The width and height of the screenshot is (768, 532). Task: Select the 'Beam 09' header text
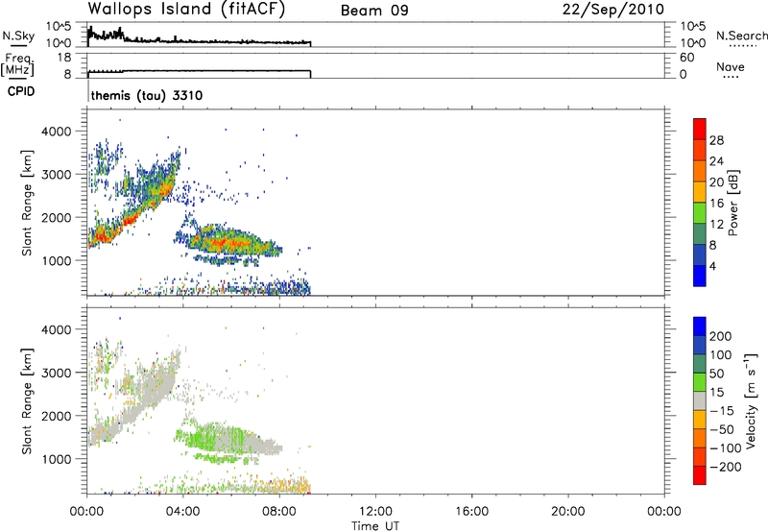(374, 11)
